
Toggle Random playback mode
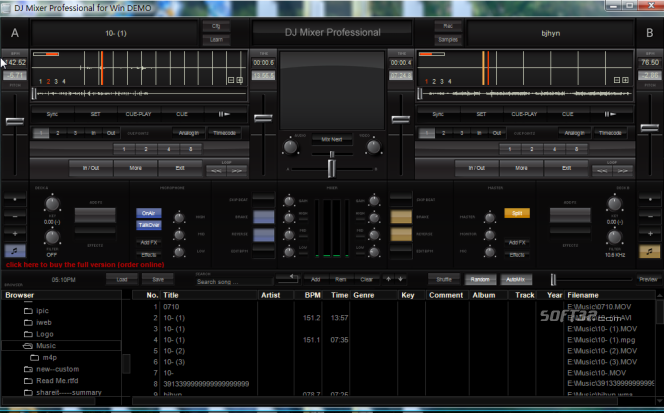pyautogui.click(x=480, y=279)
